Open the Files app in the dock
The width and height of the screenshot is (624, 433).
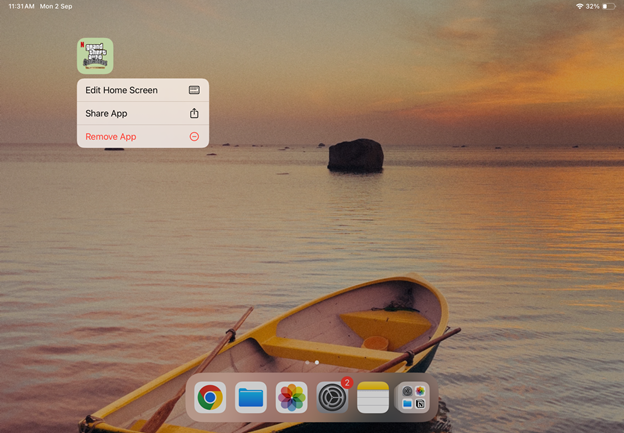[251, 397]
